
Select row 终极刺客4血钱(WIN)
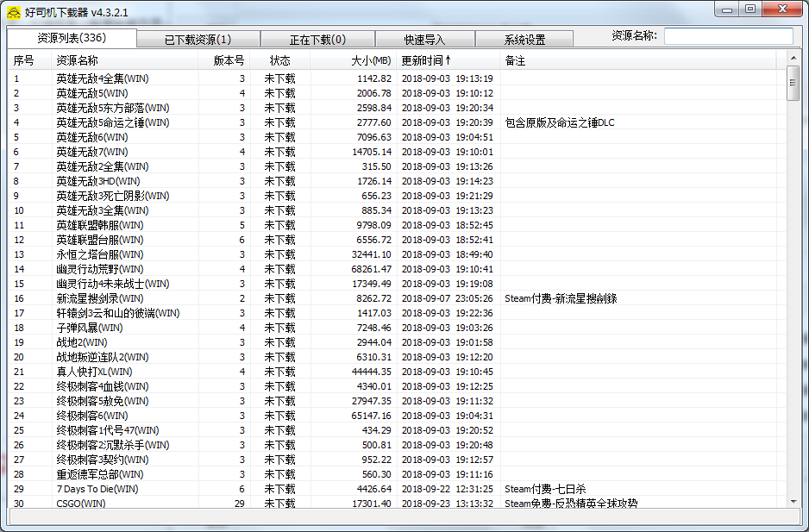(397, 386)
